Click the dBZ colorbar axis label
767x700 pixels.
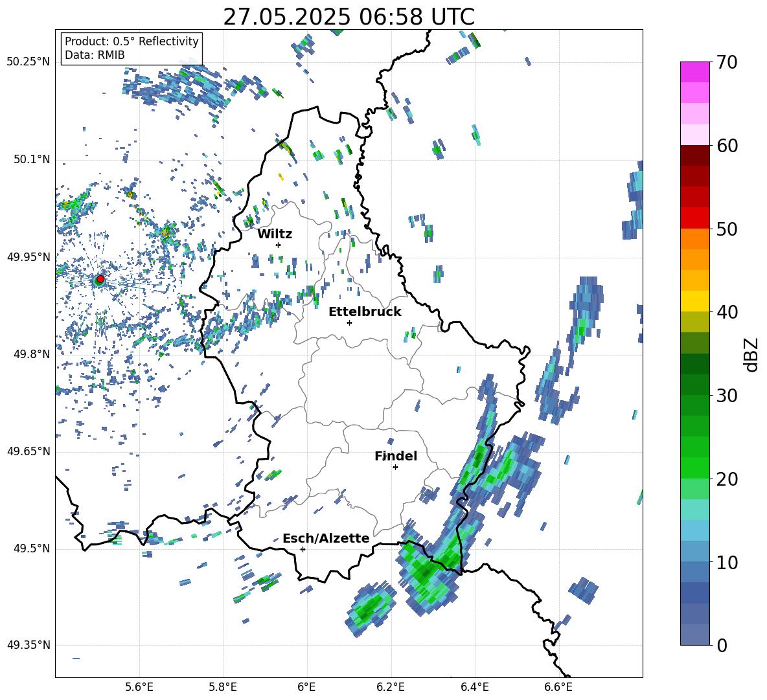tap(752, 354)
